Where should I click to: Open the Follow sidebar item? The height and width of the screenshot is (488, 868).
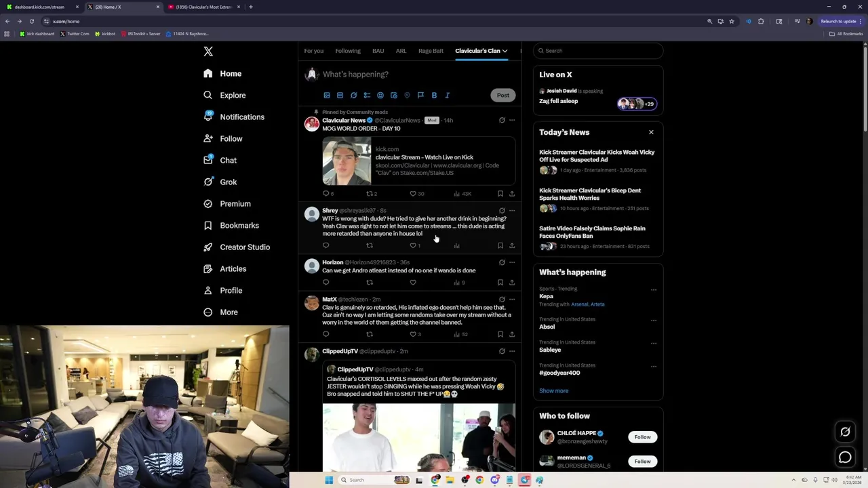(222, 138)
